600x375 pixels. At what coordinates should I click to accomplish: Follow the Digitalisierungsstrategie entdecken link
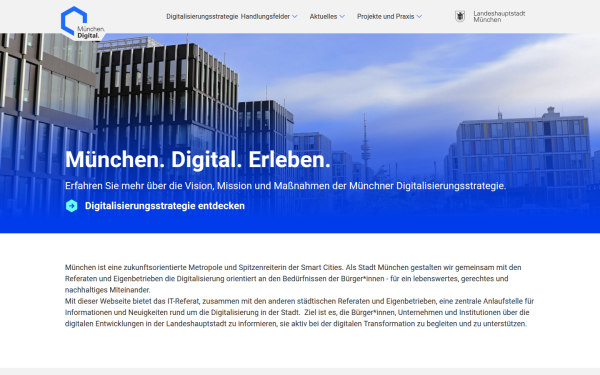pos(165,206)
